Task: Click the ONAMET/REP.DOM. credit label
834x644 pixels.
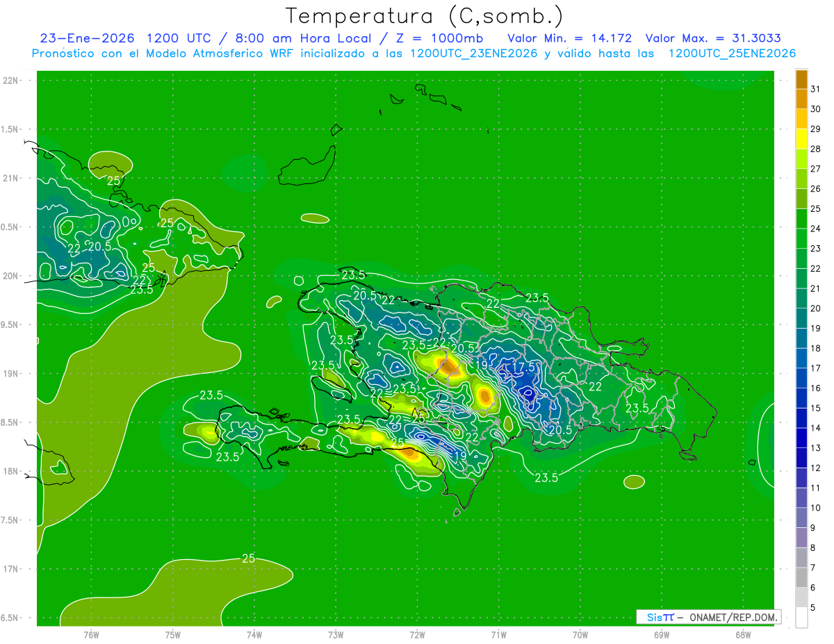Action: 733,617
